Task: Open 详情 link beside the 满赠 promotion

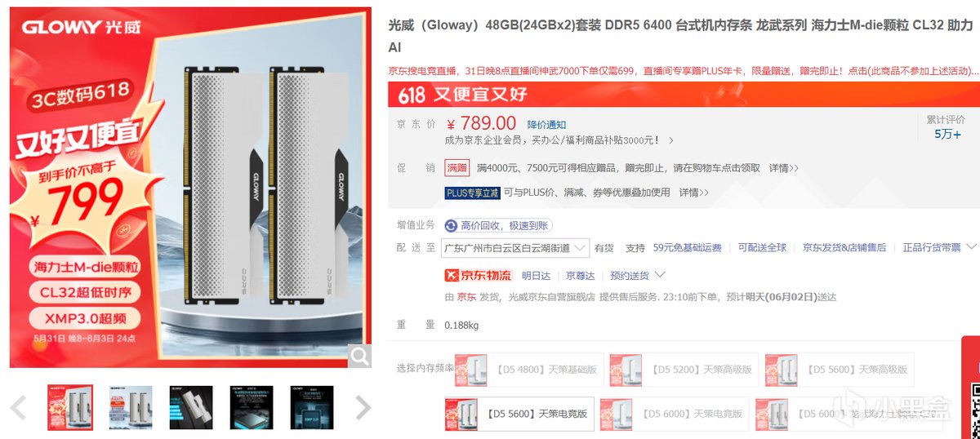Action: [x=783, y=168]
